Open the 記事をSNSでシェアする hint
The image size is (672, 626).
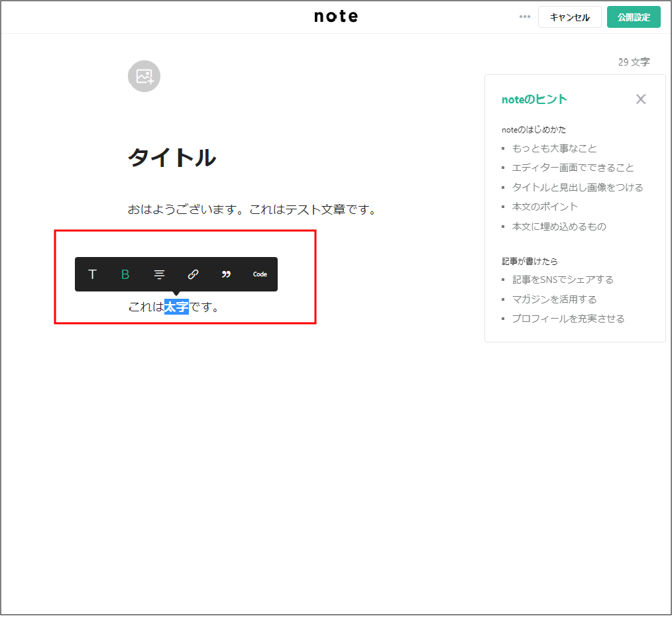coord(563,280)
